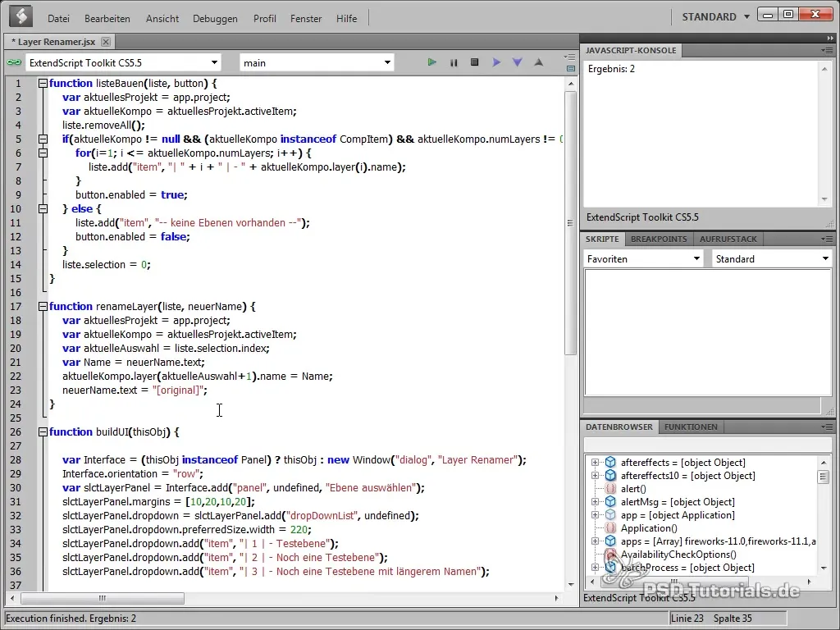Click the Step Out debug arrow
The image size is (840, 630).
click(539, 62)
